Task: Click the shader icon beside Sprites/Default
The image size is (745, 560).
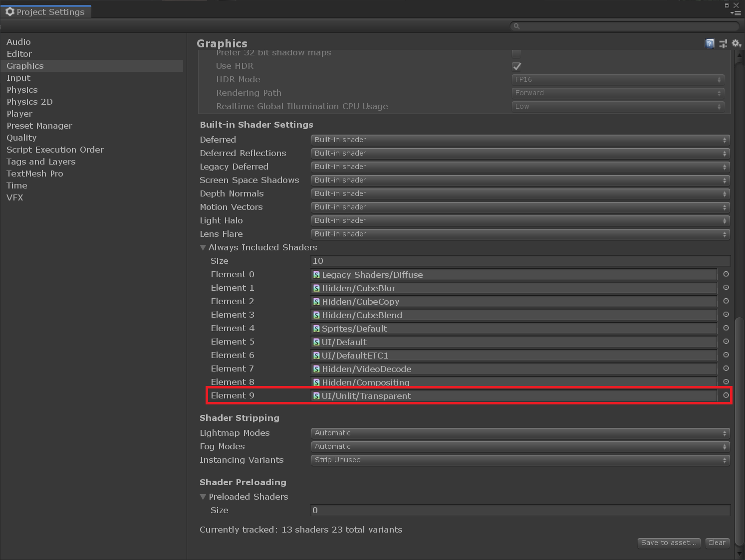Action: [x=316, y=328]
